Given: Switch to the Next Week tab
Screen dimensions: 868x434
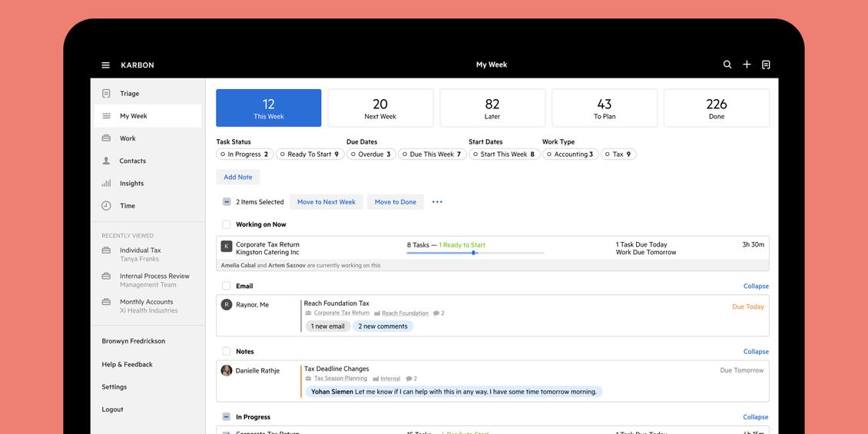Looking at the screenshot, I should pyautogui.click(x=380, y=108).
